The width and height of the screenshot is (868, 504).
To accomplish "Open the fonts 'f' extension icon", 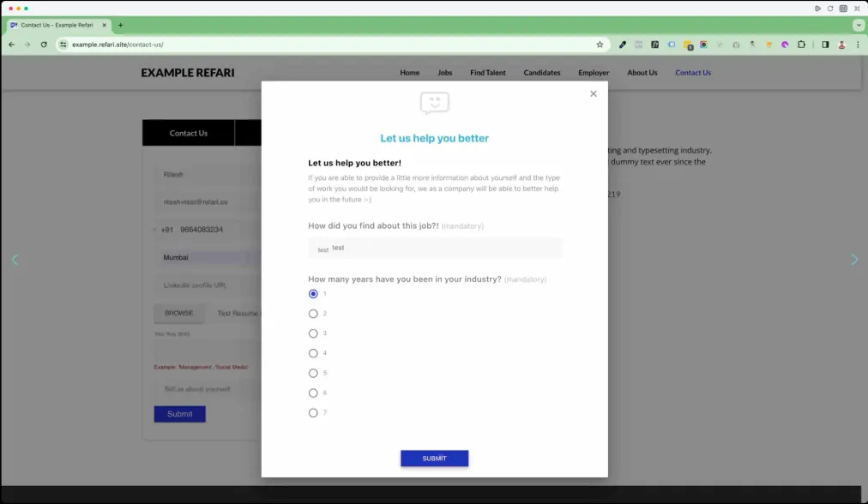I will 655,45.
